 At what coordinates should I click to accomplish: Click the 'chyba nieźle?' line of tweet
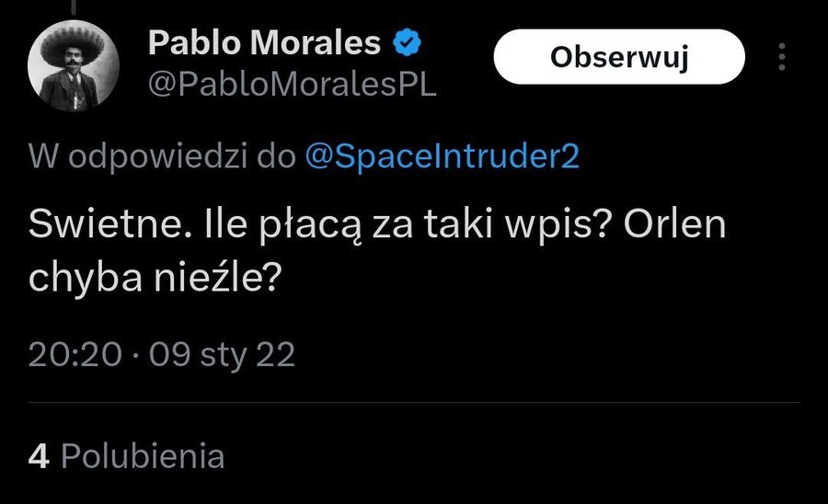pos(154,280)
